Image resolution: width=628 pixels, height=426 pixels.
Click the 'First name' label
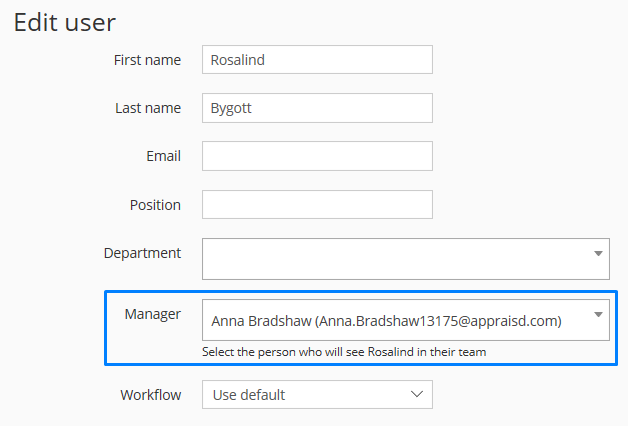point(147,60)
